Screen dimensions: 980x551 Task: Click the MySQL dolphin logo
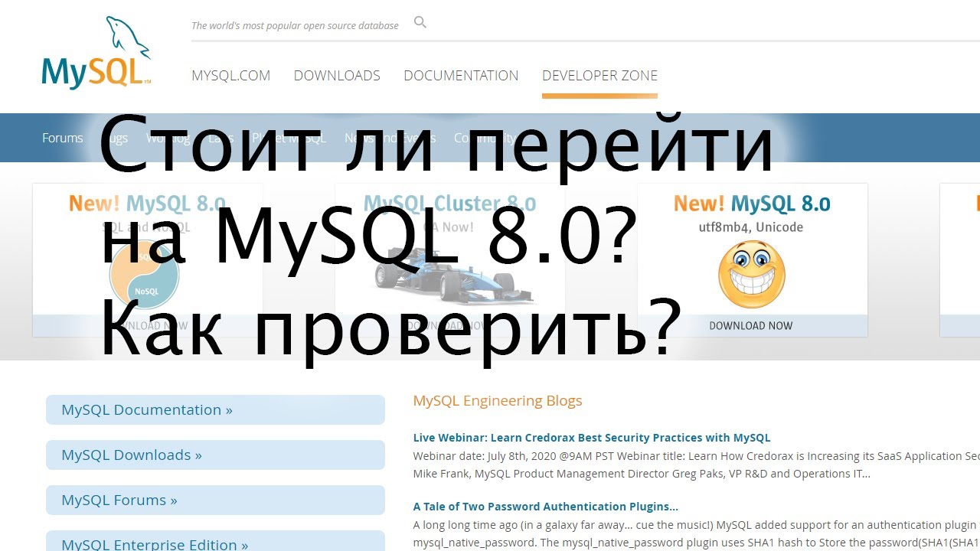point(96,53)
